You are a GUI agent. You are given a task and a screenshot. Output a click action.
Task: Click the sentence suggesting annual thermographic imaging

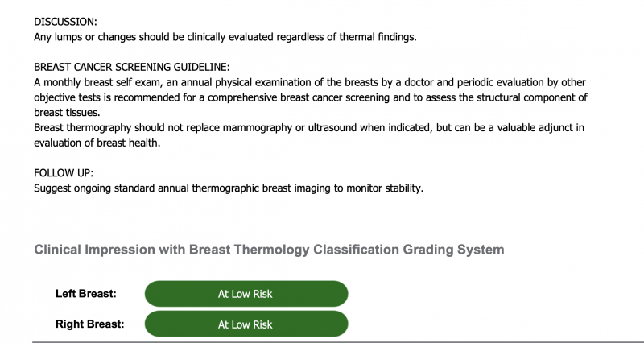(228, 188)
